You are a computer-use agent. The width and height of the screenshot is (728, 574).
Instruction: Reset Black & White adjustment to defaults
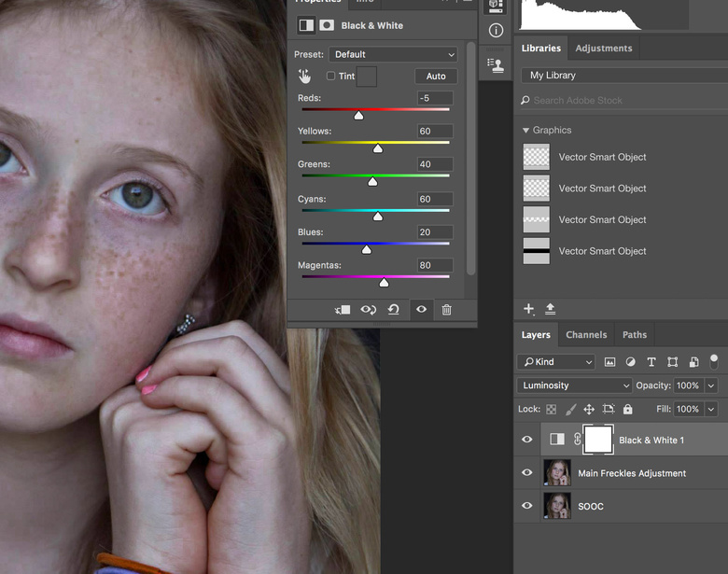[x=394, y=310]
